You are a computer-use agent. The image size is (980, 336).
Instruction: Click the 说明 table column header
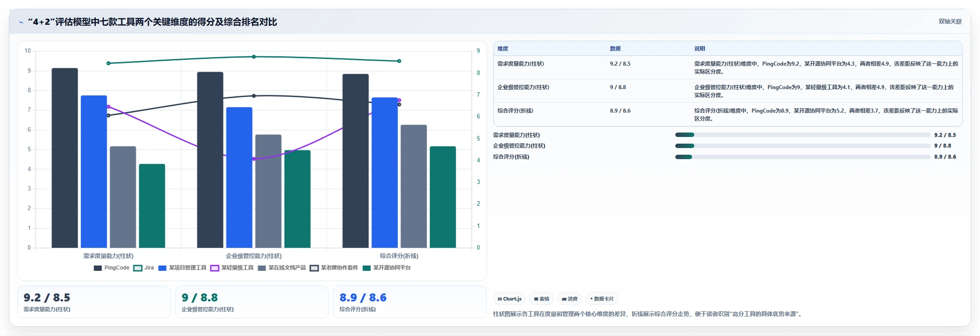click(700, 49)
